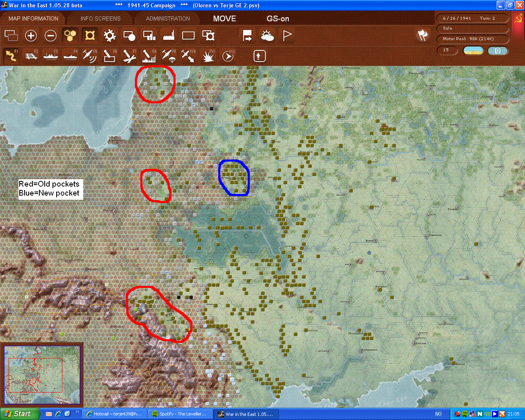Click the NO language indicator

point(438,414)
